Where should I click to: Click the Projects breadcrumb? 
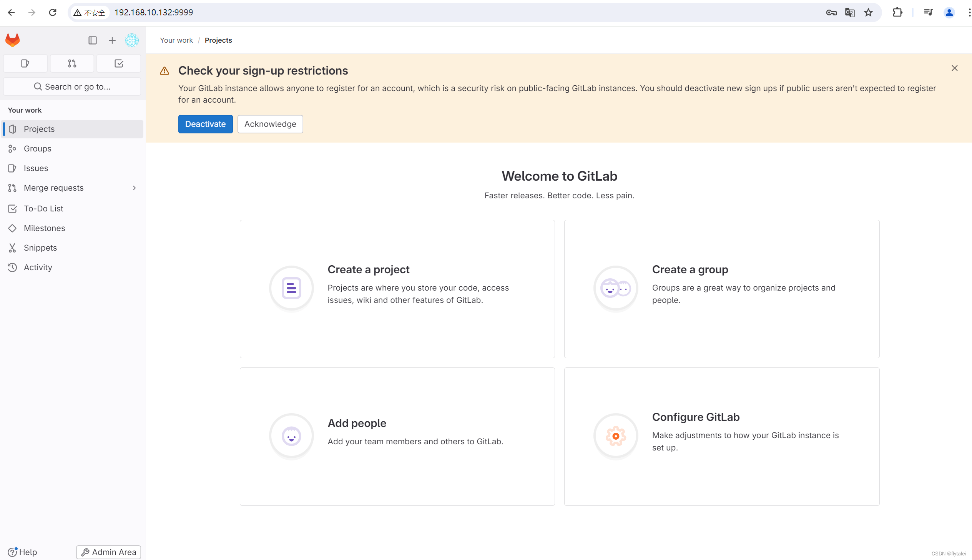(x=218, y=40)
